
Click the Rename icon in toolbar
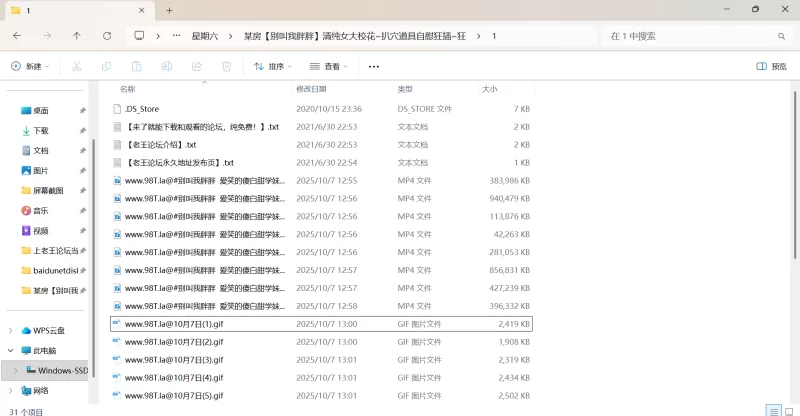click(x=166, y=66)
